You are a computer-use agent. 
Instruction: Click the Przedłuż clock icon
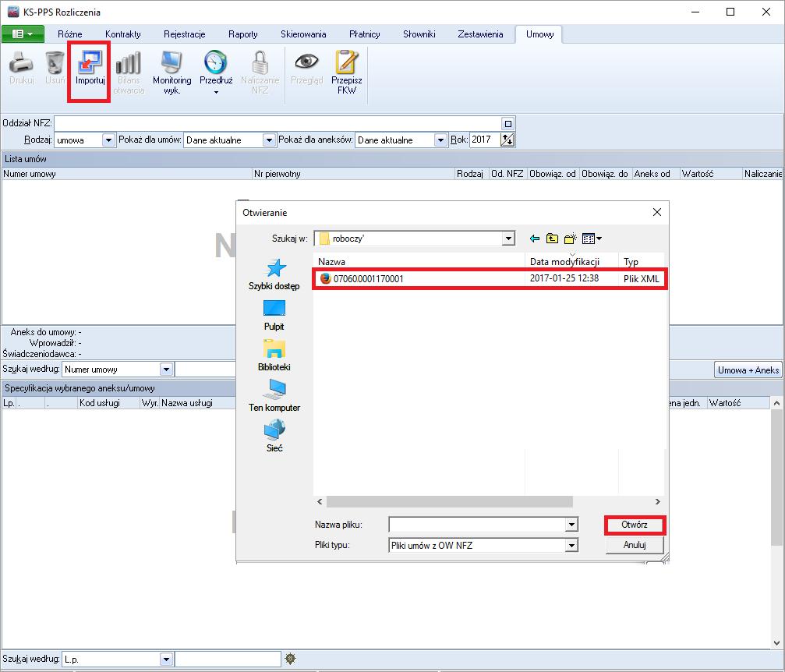(x=216, y=62)
